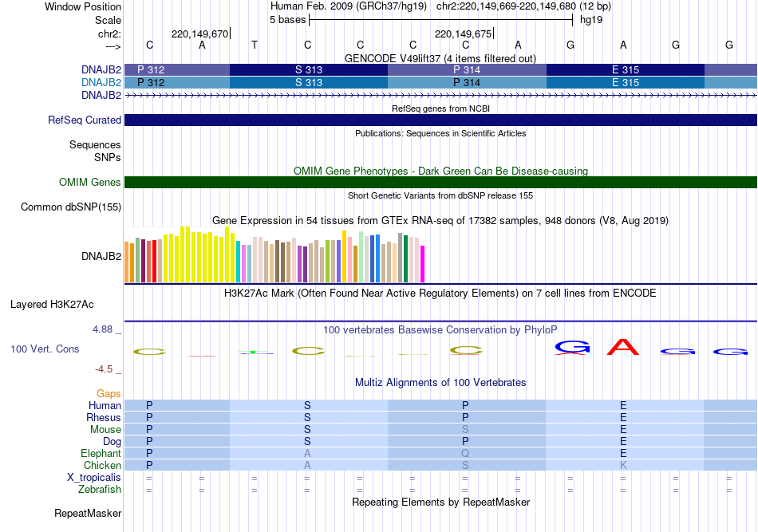Open Publications: Sequences in Scientific Articles title
The image size is (758, 532).
pos(440,133)
